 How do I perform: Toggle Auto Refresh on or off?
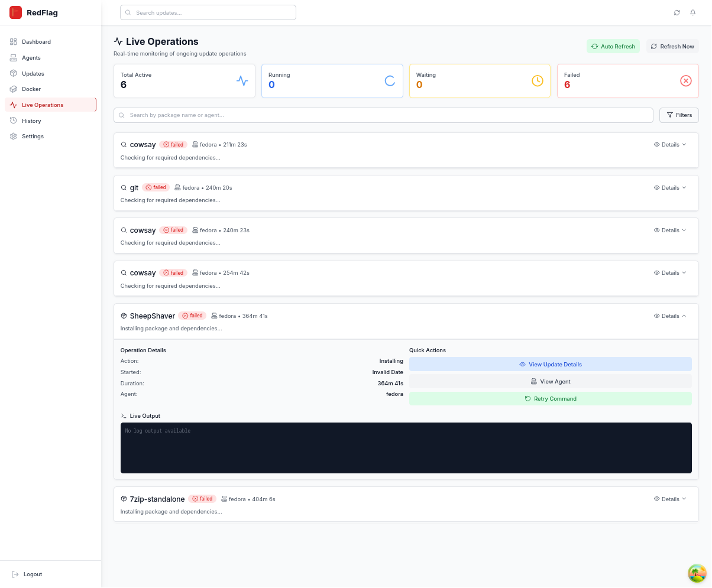pyautogui.click(x=613, y=46)
